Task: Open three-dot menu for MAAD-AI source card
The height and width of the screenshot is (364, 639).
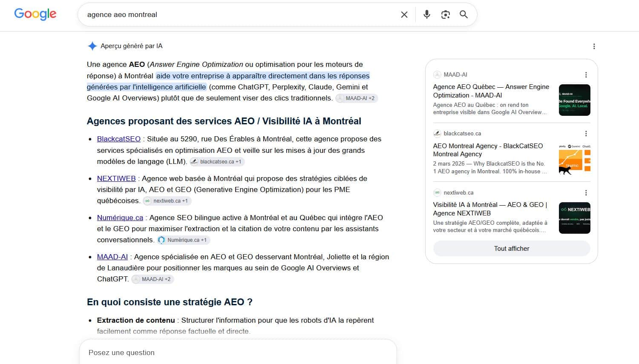Action: click(586, 75)
